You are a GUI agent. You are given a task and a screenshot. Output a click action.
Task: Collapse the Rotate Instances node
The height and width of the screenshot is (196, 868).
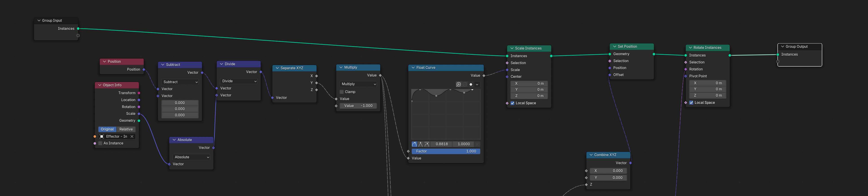[690, 48]
